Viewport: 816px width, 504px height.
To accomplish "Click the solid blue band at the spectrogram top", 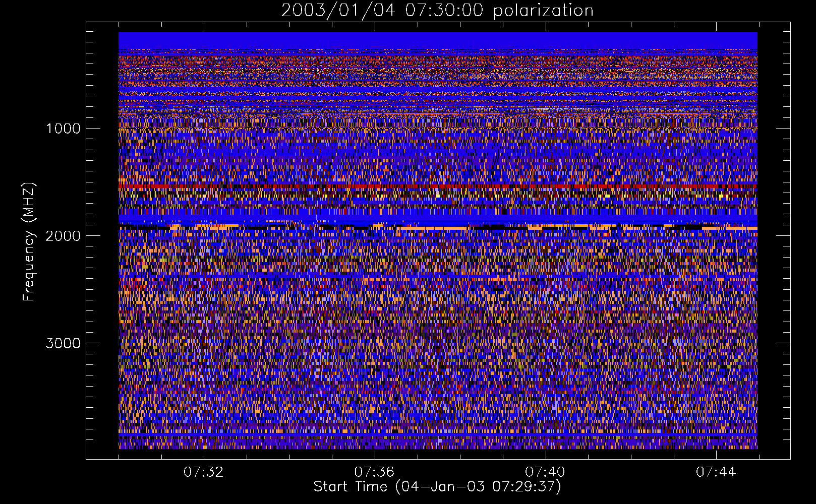I will (x=438, y=41).
